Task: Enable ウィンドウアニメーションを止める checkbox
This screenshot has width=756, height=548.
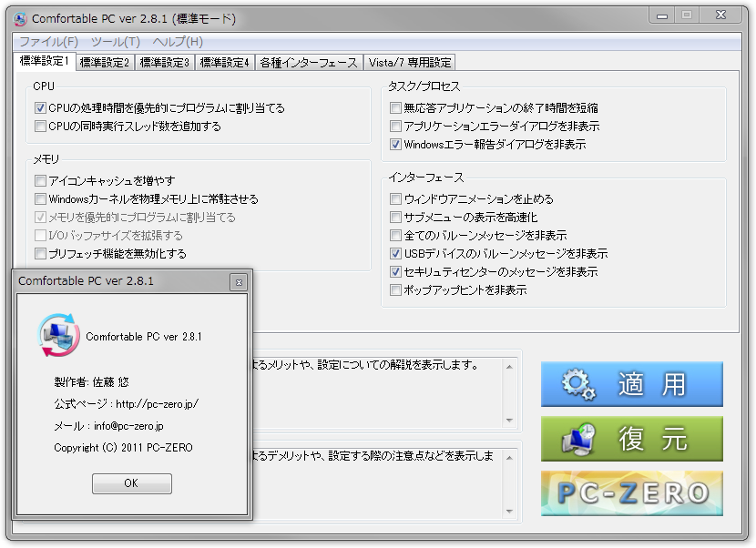Action: tap(395, 199)
